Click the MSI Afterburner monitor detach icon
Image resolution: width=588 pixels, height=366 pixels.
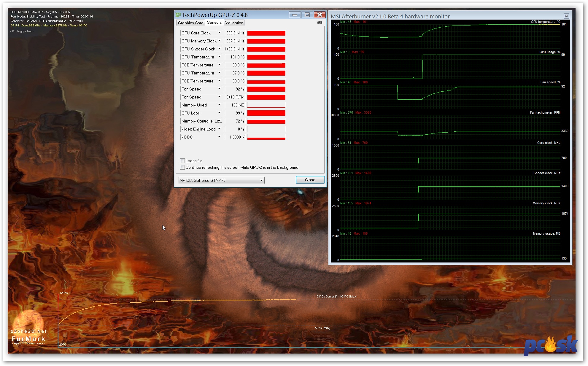coord(566,16)
